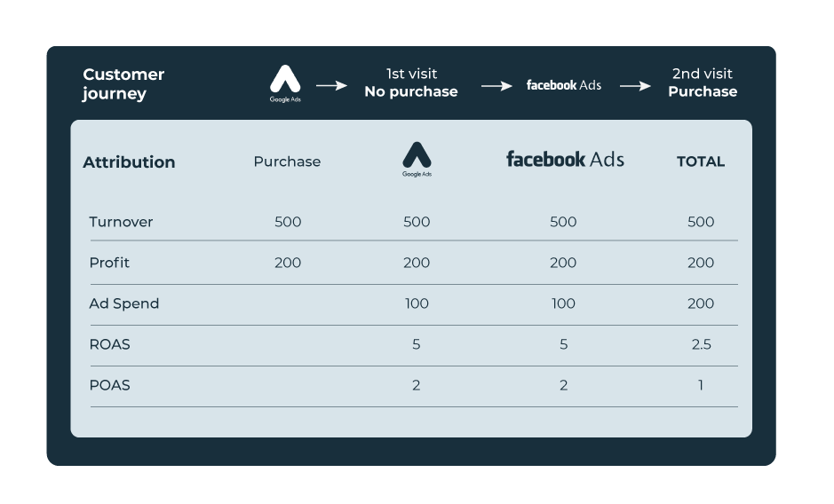
Task: Select the Ad Spend row label
Action: click(124, 303)
